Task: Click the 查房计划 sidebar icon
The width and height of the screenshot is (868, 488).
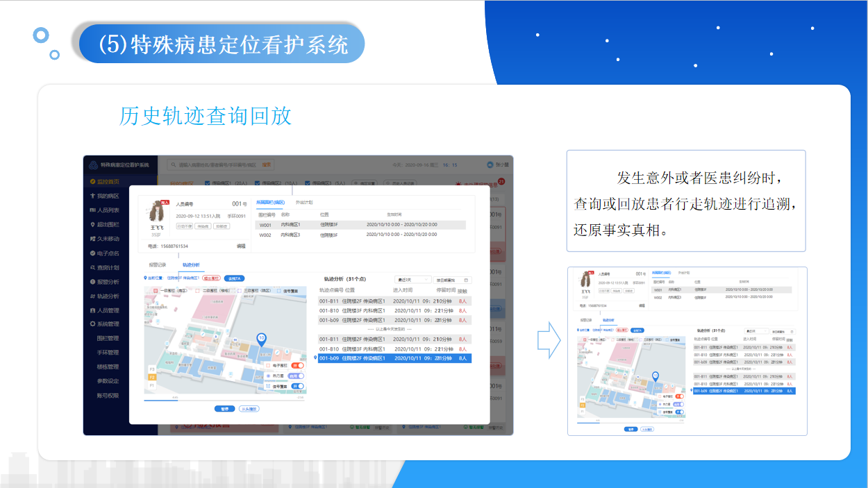Action: click(92, 267)
